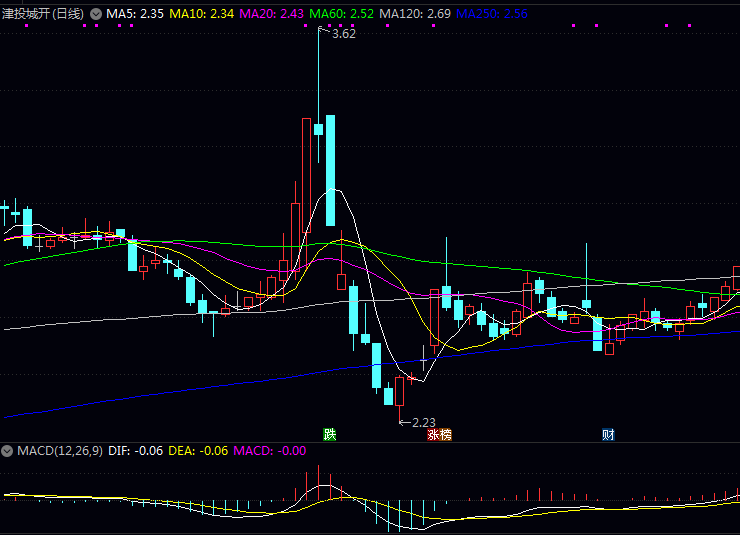The width and height of the screenshot is (740, 535).
Task: Select the yellow MA10 label
Action: (x=202, y=14)
